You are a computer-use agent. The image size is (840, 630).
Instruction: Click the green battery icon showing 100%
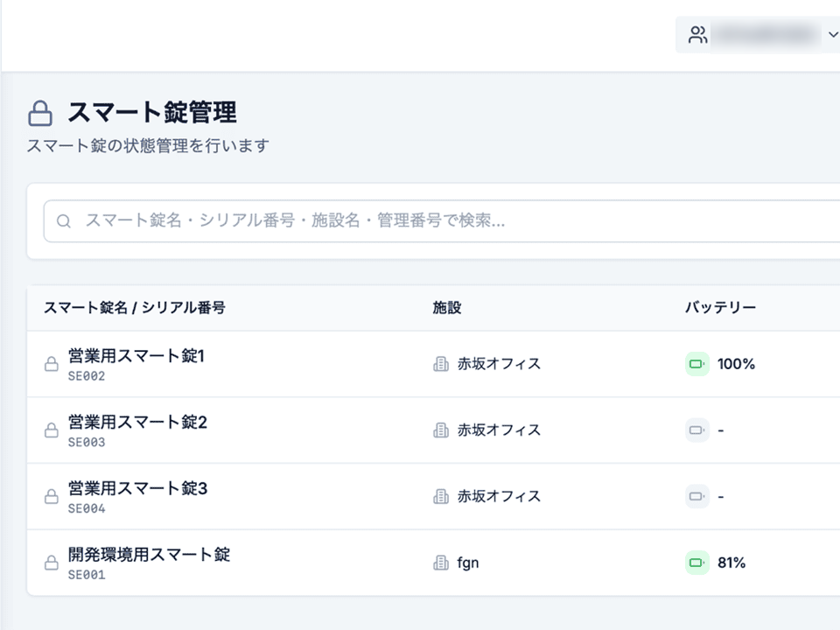696,364
